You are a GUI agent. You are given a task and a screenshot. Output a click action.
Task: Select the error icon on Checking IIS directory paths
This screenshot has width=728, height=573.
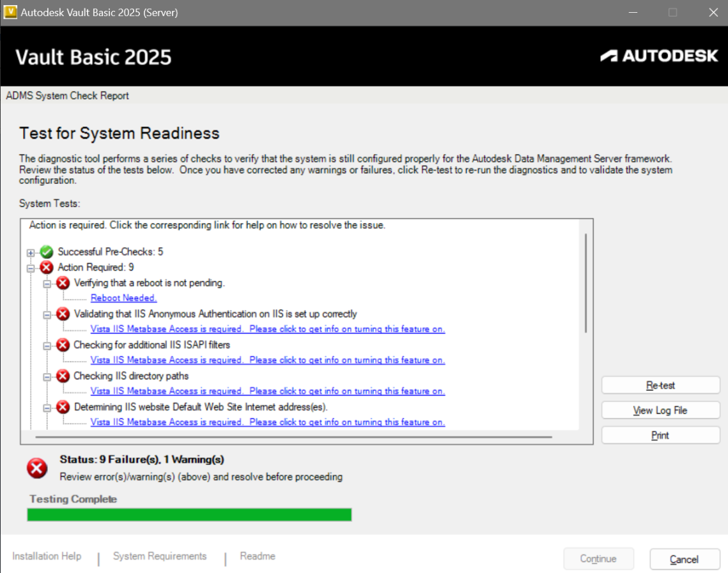[x=62, y=376]
